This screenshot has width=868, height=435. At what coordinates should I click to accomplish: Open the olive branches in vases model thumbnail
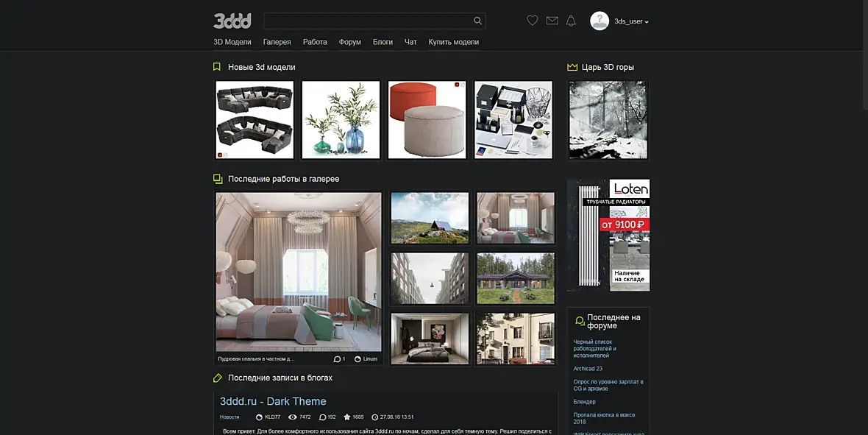341,120
